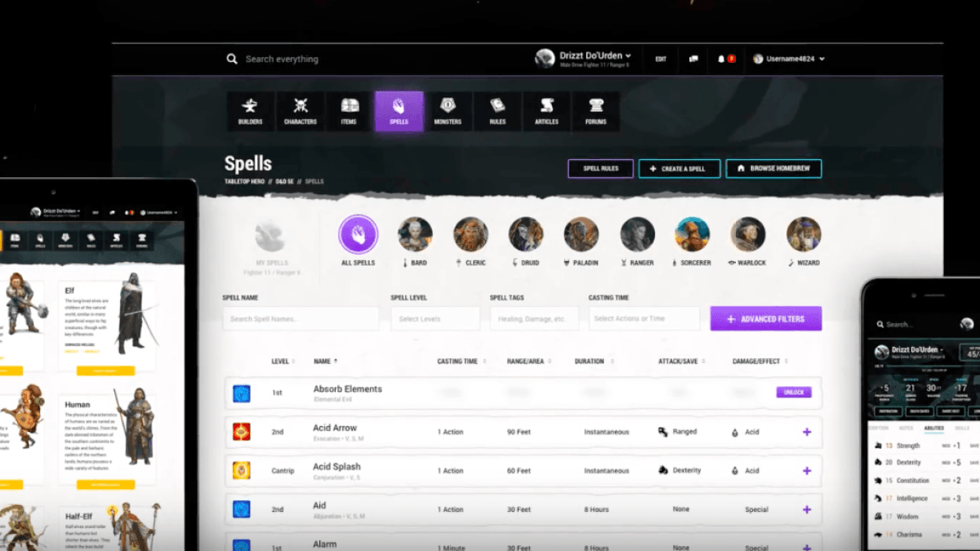Focus the Search everything field
The height and width of the screenshot is (551, 980).
[x=282, y=59]
